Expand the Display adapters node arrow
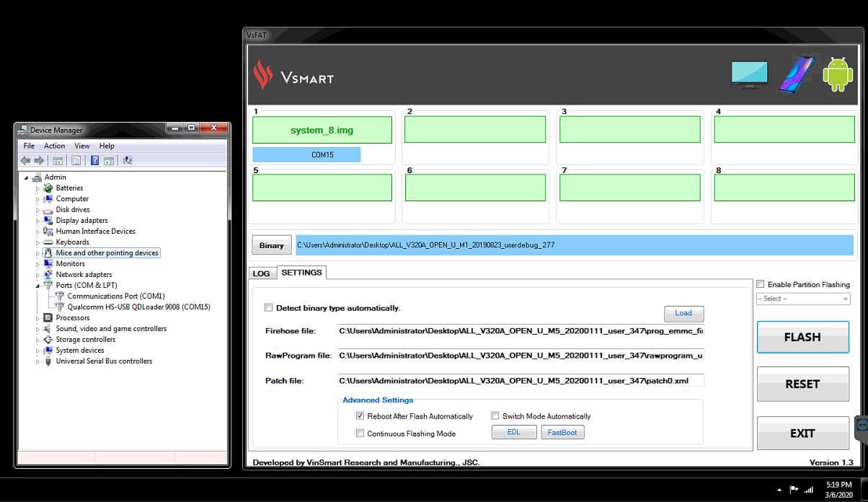The image size is (868, 502). 38,221
